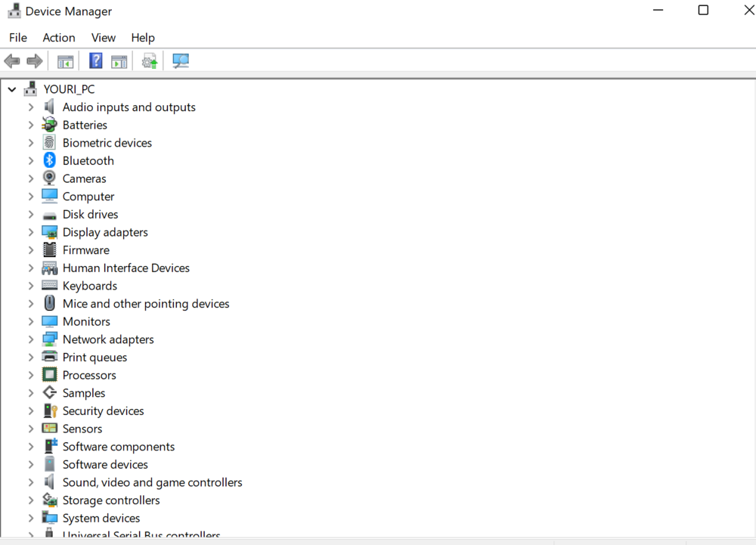
Task: Select the Human Interface Devices entry
Action: pyautogui.click(x=125, y=268)
